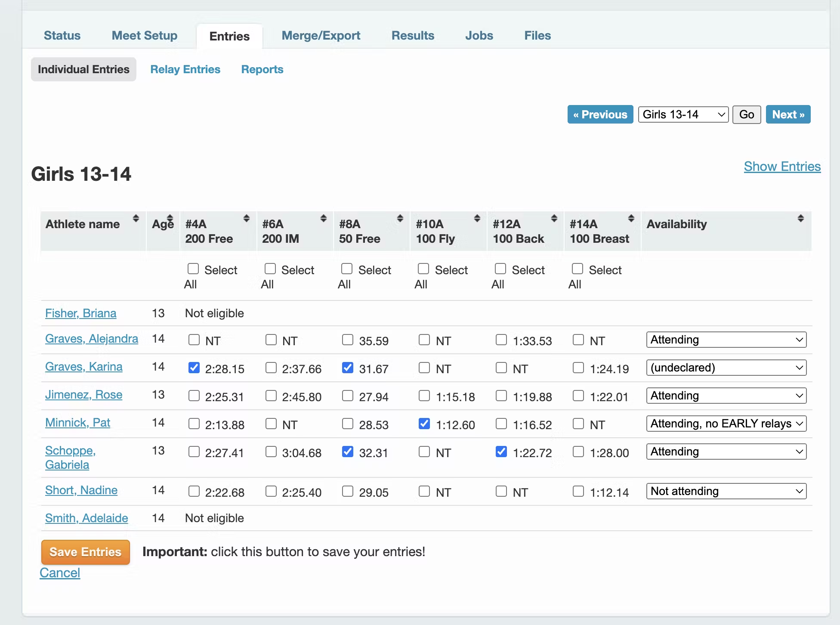Open the Results tab
The height and width of the screenshot is (625, 840).
[413, 35]
